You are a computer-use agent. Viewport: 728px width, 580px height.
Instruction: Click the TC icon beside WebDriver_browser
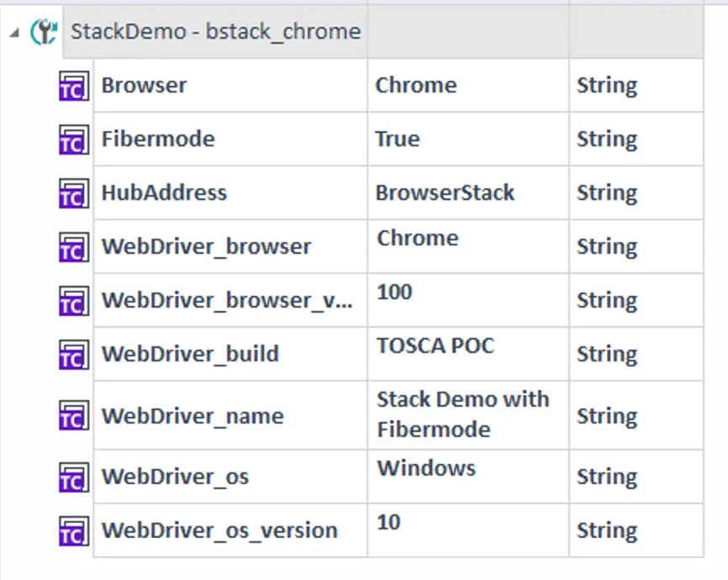(x=73, y=247)
